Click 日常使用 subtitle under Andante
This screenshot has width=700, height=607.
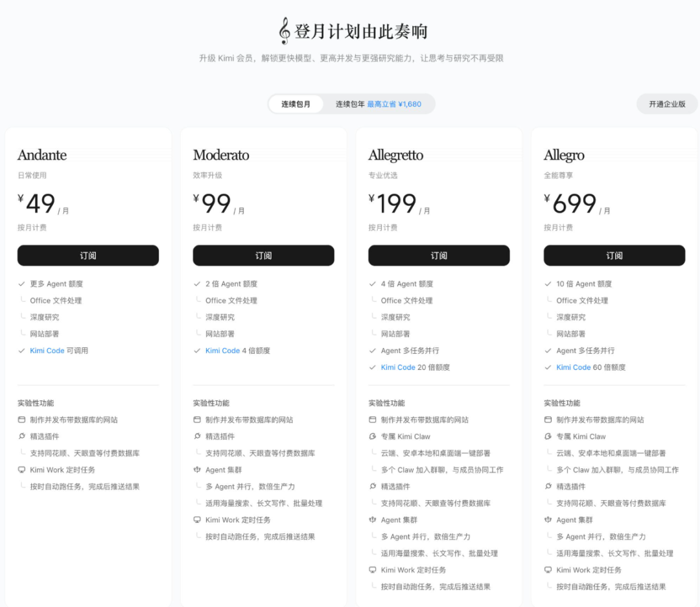tap(32, 176)
